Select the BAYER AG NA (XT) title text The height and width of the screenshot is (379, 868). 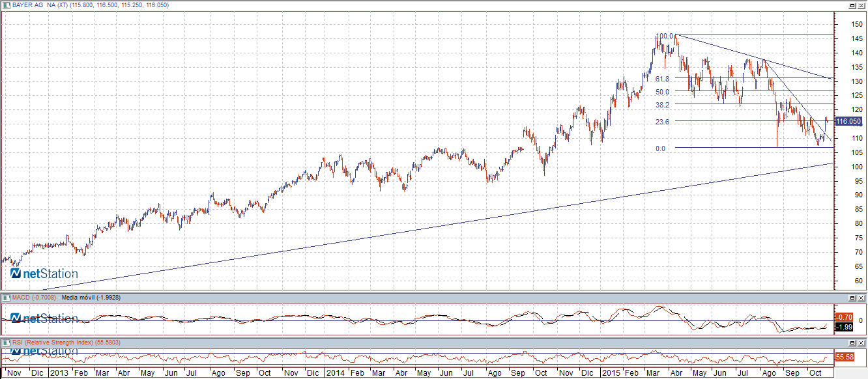coord(39,5)
